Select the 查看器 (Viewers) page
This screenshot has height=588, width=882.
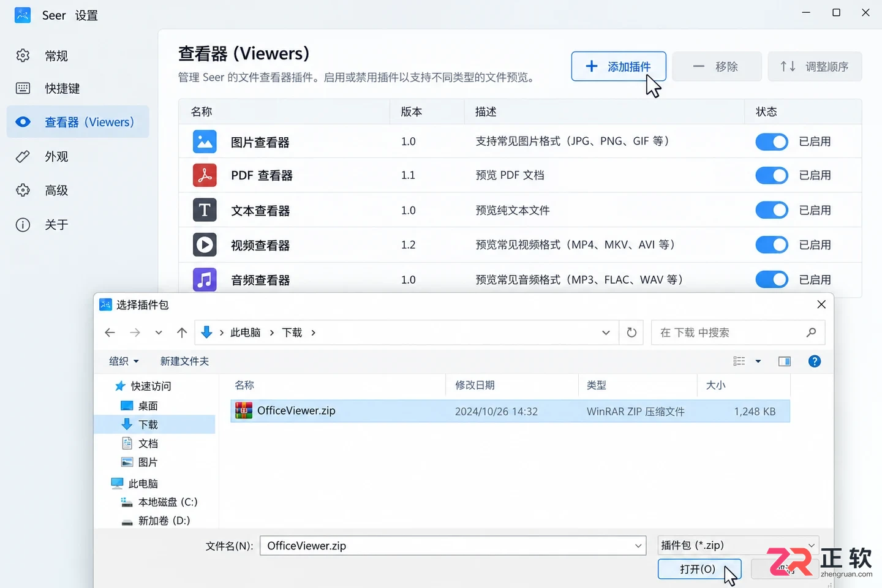tap(78, 122)
